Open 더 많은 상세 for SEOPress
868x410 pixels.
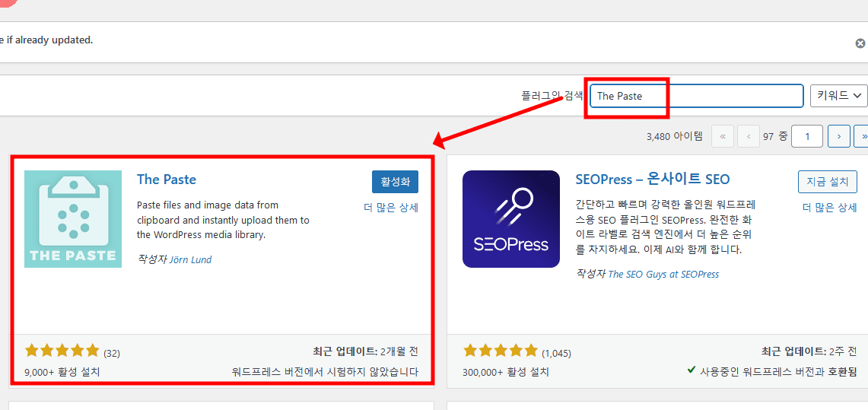pos(829,208)
